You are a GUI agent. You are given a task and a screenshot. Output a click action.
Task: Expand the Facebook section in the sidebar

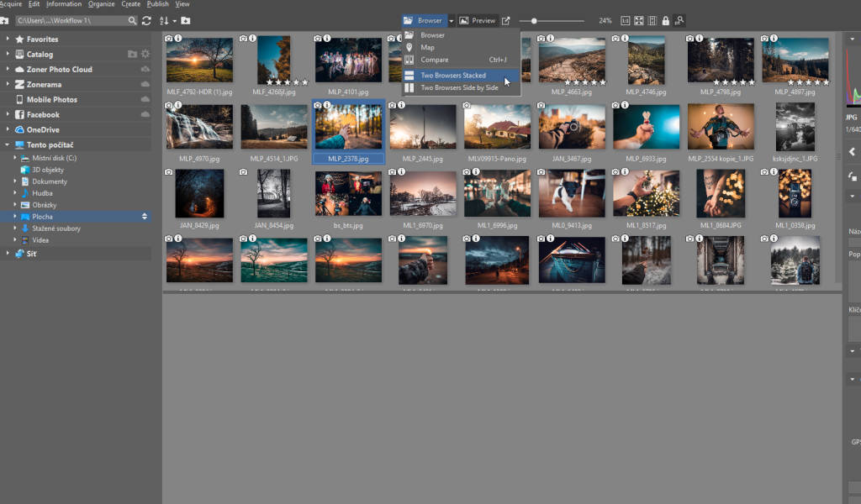(x=8, y=113)
